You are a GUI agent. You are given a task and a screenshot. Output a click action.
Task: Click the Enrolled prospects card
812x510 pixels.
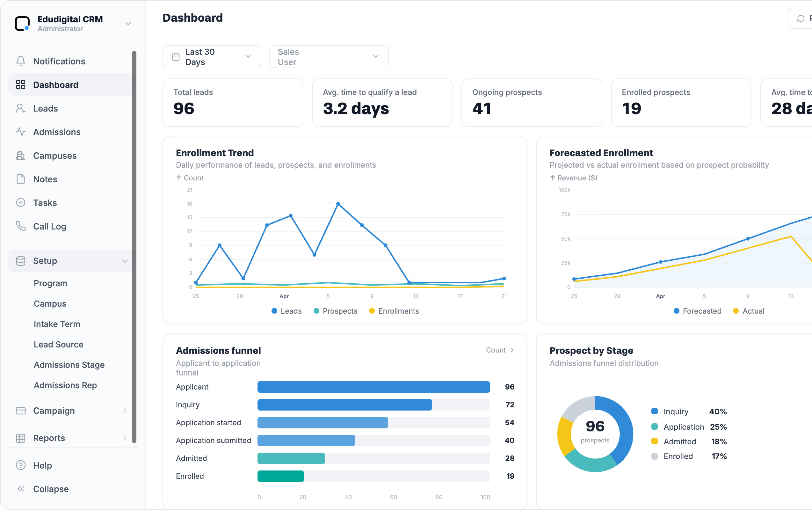coord(681,103)
